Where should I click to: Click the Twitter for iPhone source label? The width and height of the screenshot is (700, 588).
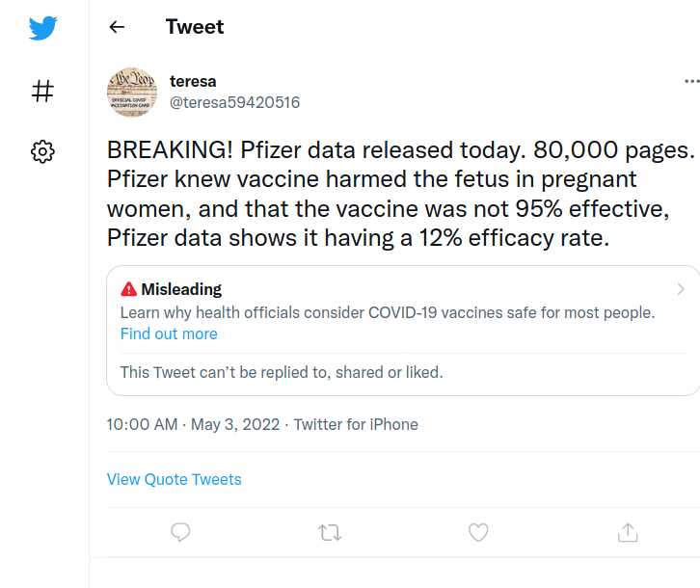(356, 424)
